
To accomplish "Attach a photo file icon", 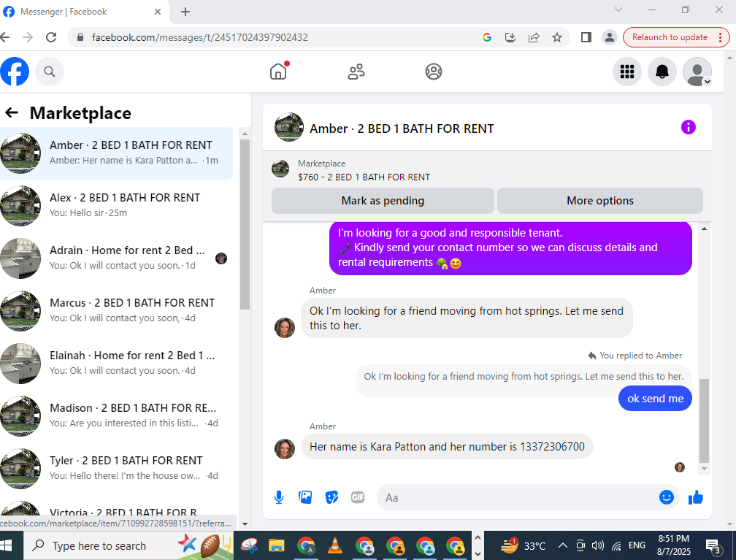I will (x=305, y=497).
